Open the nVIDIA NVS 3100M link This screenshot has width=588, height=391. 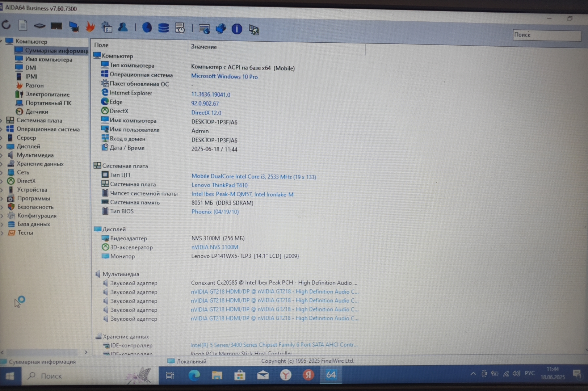tap(215, 247)
